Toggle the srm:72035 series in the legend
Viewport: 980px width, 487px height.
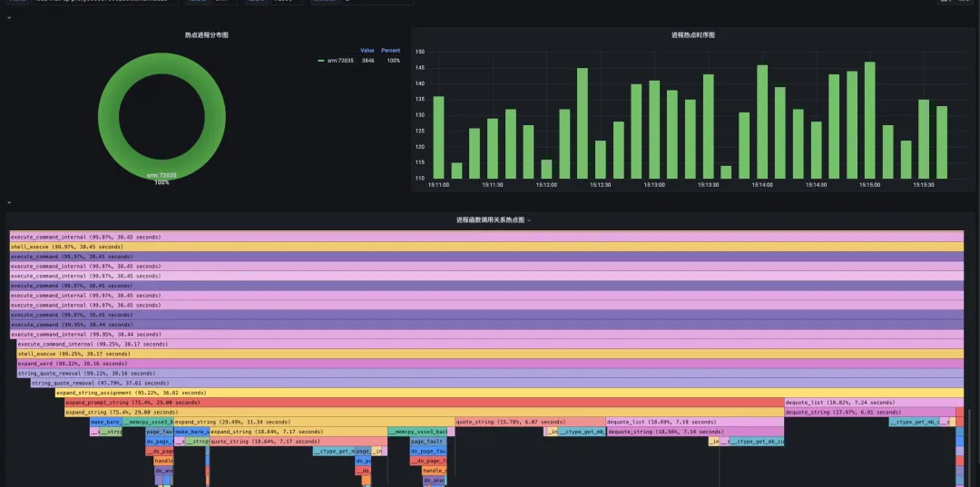[x=340, y=61]
